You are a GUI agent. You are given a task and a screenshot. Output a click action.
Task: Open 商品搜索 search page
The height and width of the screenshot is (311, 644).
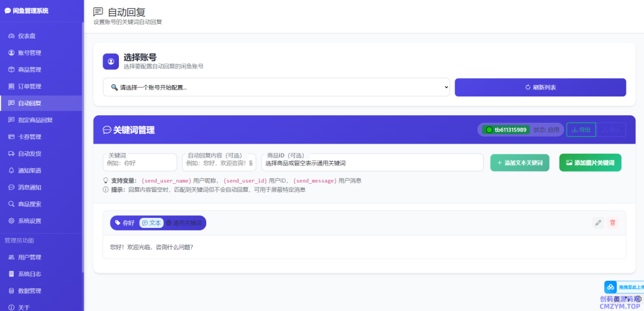coord(29,204)
